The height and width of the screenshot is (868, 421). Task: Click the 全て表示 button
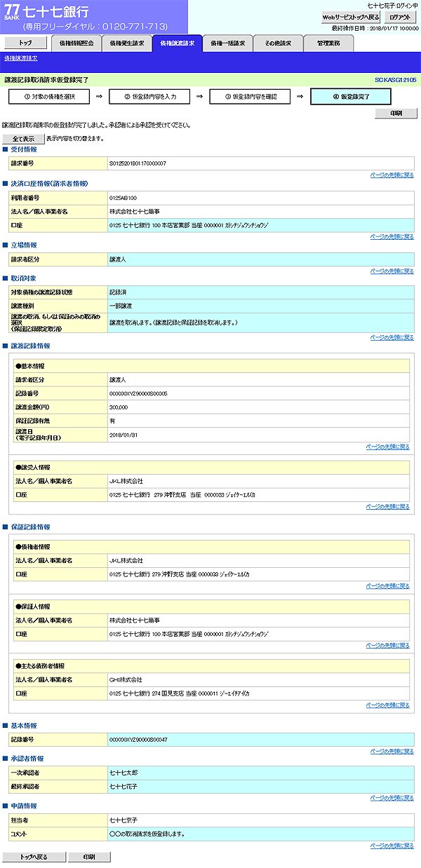click(x=23, y=139)
